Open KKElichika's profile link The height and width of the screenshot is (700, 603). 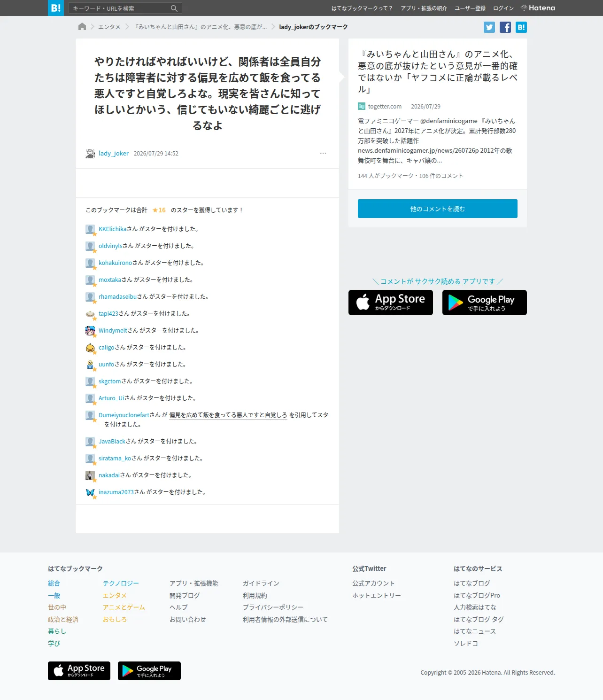click(113, 229)
